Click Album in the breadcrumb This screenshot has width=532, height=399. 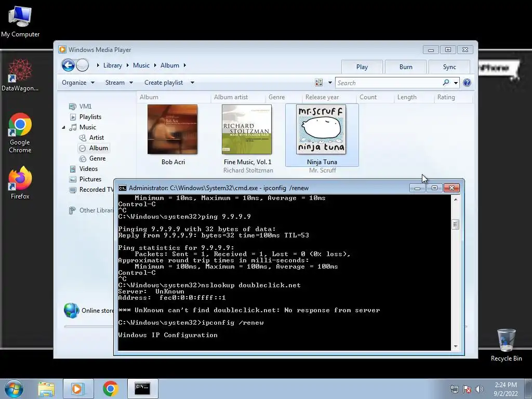(x=170, y=65)
